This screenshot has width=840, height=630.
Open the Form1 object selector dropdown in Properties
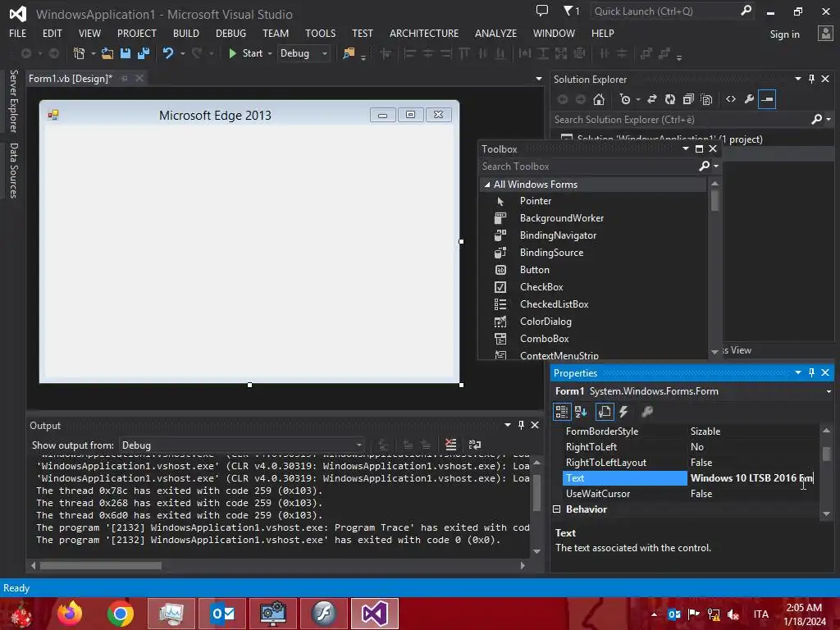point(829,391)
